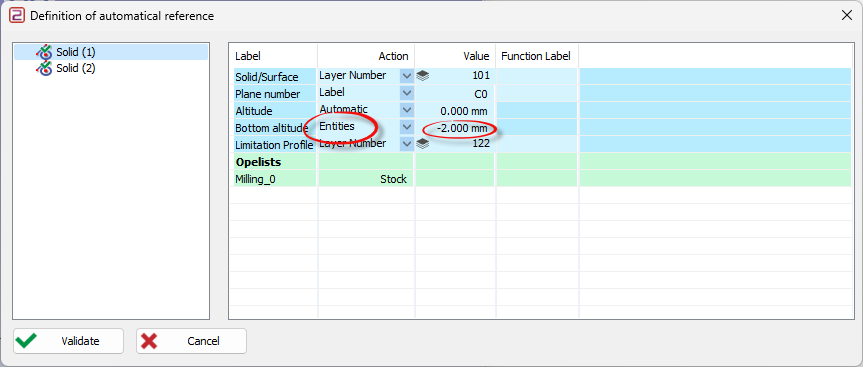Viewport: 863px width, 367px height.
Task: Open the Bottom altitude Entities dropdown
Action: tap(407, 127)
